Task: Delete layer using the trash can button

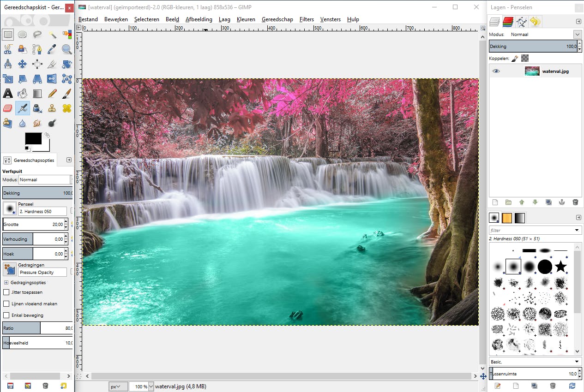Action: click(x=575, y=202)
